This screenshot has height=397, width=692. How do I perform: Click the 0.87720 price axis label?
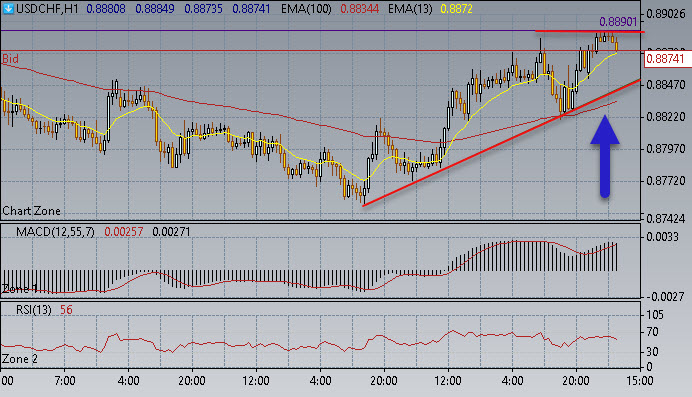coord(666,181)
